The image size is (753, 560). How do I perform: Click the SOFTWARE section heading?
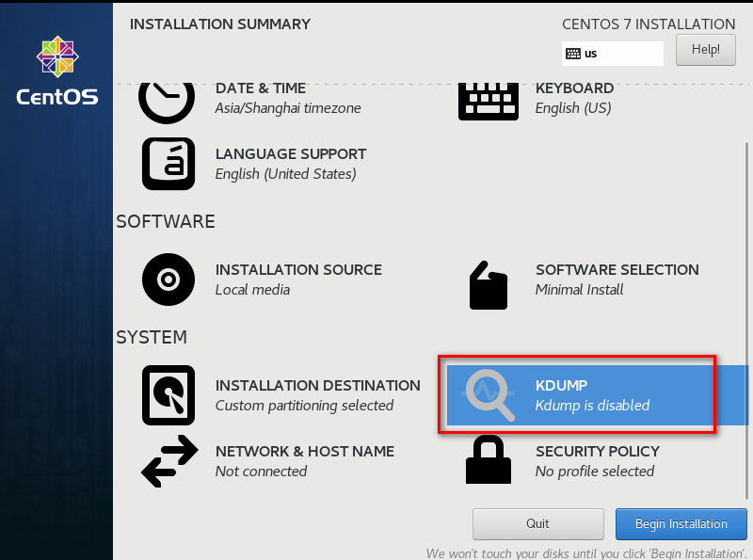coord(166,222)
